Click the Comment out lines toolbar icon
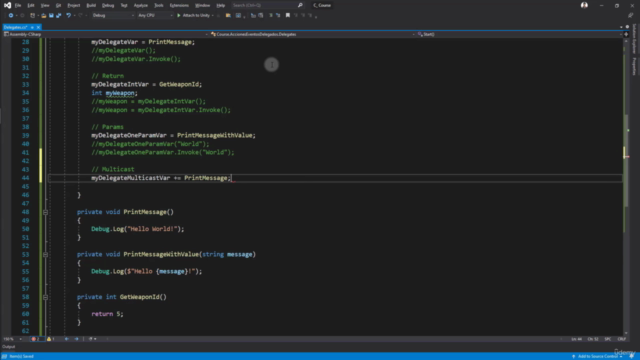Image resolution: width=640 pixels, height=360 pixels. click(271, 16)
